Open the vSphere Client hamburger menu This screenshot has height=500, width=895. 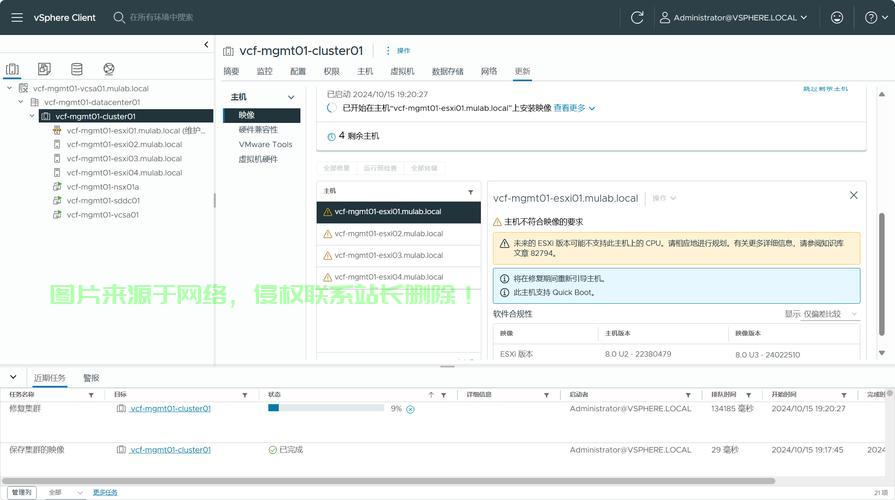pos(17,18)
